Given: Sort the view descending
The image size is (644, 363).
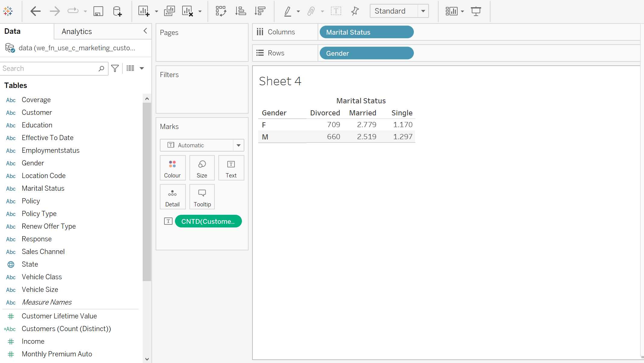Looking at the screenshot, I should point(260,11).
